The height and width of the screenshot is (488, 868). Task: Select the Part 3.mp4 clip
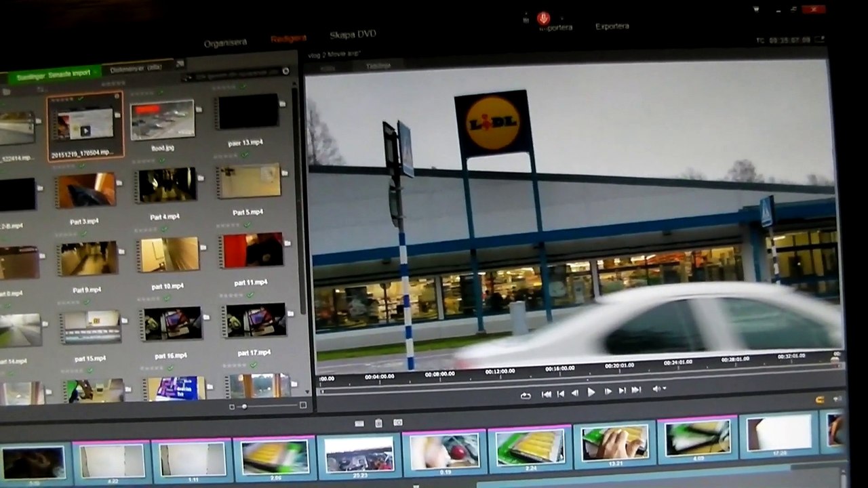click(x=85, y=190)
